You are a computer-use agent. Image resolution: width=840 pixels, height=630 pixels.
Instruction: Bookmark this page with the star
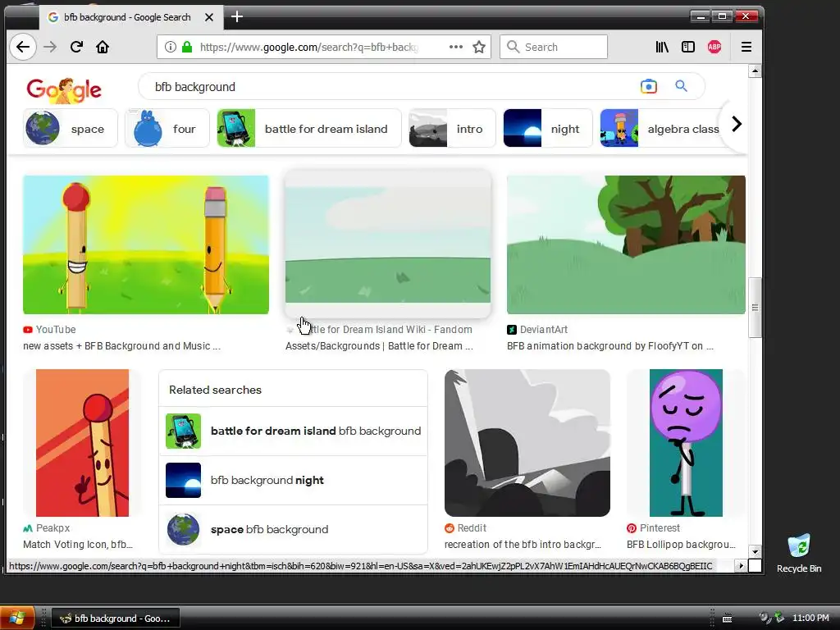pyautogui.click(x=479, y=47)
